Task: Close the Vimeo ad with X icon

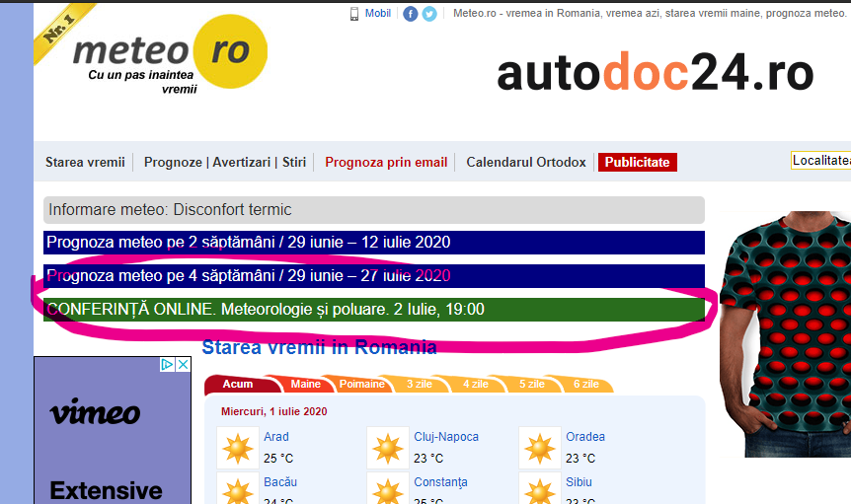Action: pos(184,365)
